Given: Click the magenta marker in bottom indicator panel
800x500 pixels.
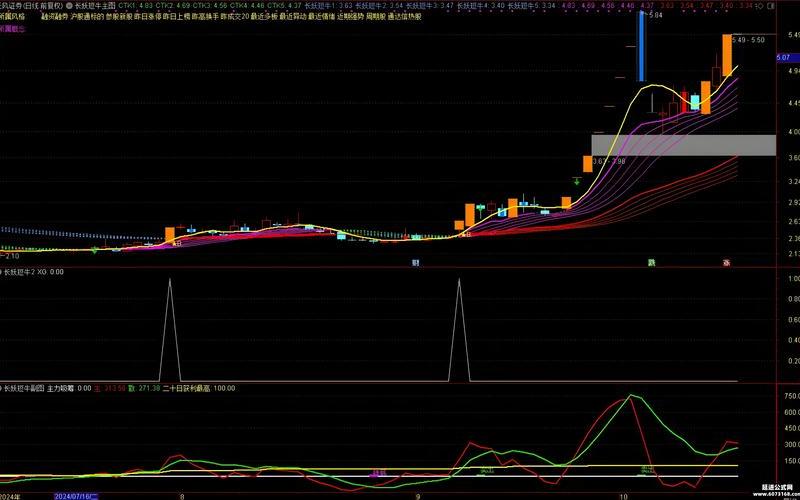Looking at the screenshot, I should pos(378,472).
